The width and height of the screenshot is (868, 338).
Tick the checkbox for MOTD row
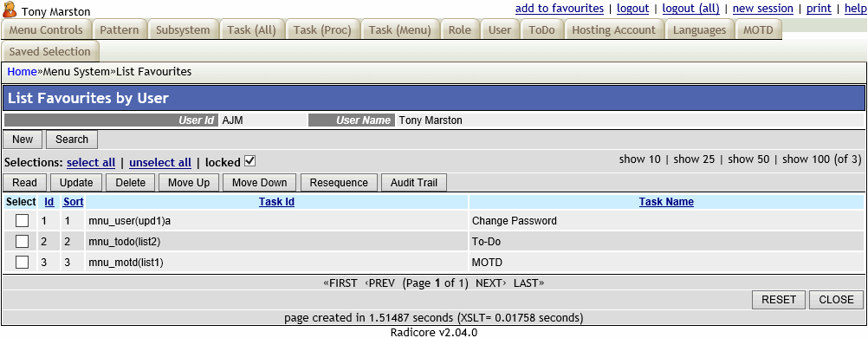coord(22,262)
